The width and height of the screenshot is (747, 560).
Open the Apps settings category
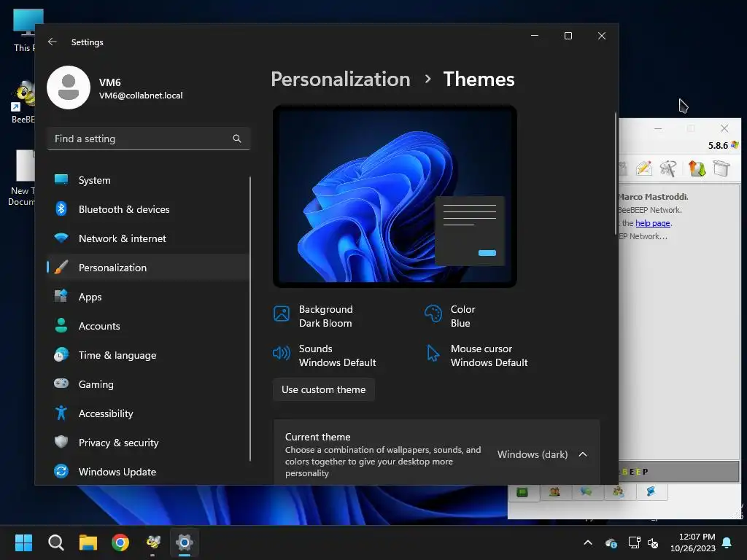149,297
